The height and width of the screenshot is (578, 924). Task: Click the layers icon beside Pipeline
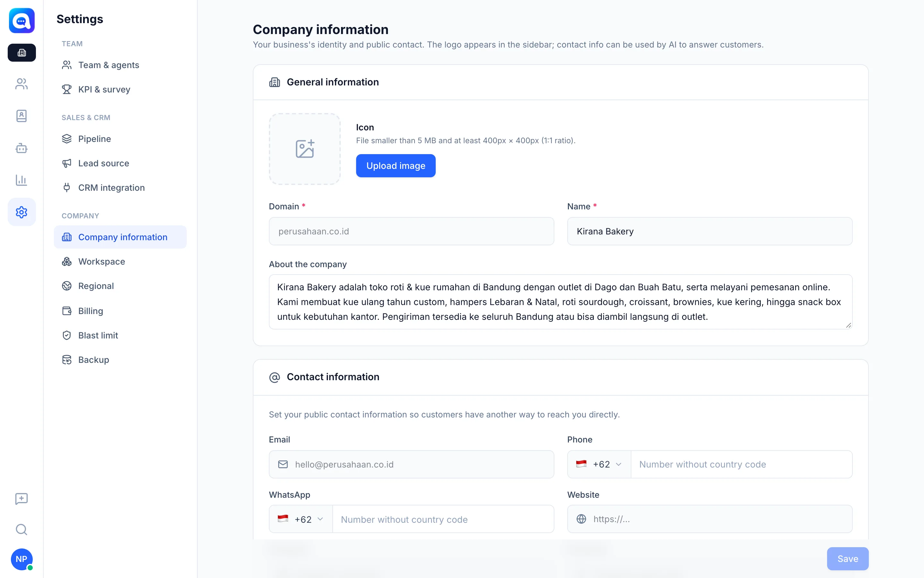point(67,139)
